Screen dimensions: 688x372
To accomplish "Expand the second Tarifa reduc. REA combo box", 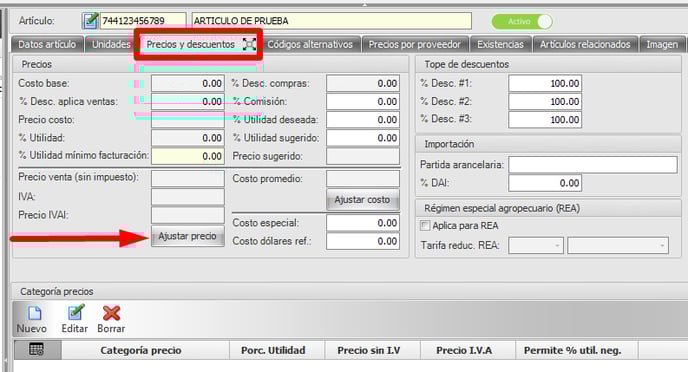I will [x=618, y=245].
